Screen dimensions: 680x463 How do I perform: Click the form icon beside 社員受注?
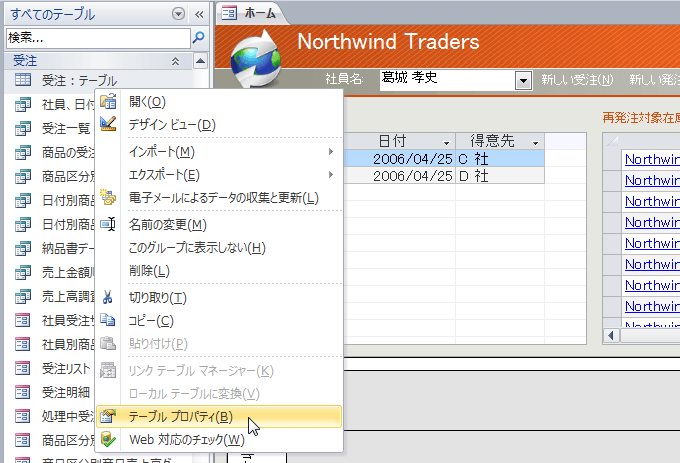(x=23, y=320)
